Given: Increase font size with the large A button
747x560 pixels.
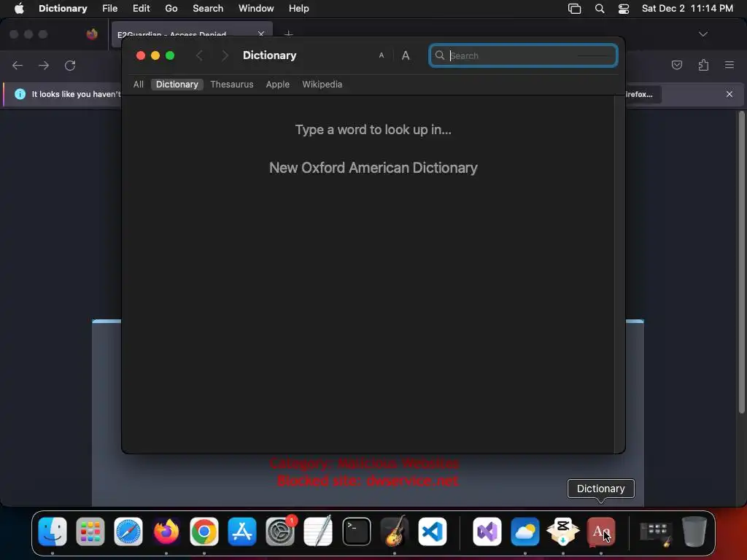Looking at the screenshot, I should pos(406,55).
